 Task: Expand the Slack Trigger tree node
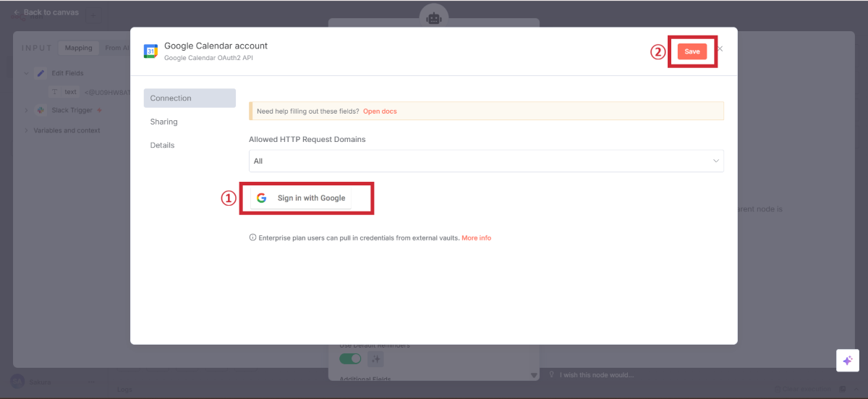(x=26, y=110)
